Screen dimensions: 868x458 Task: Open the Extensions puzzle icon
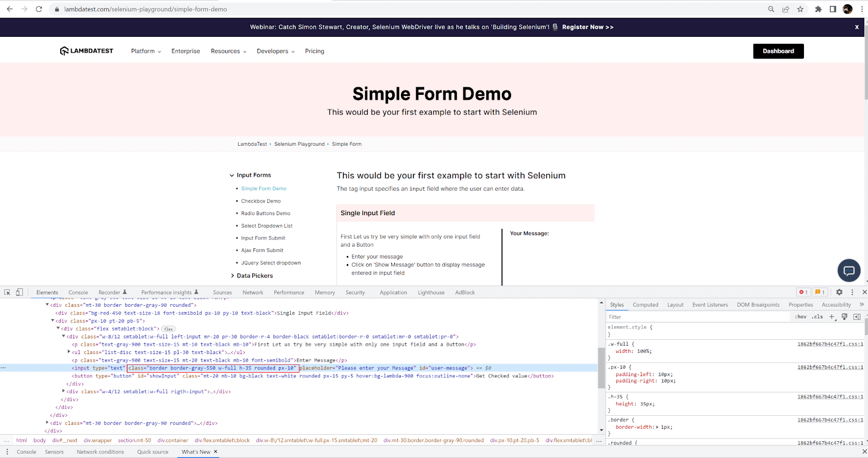coord(818,9)
